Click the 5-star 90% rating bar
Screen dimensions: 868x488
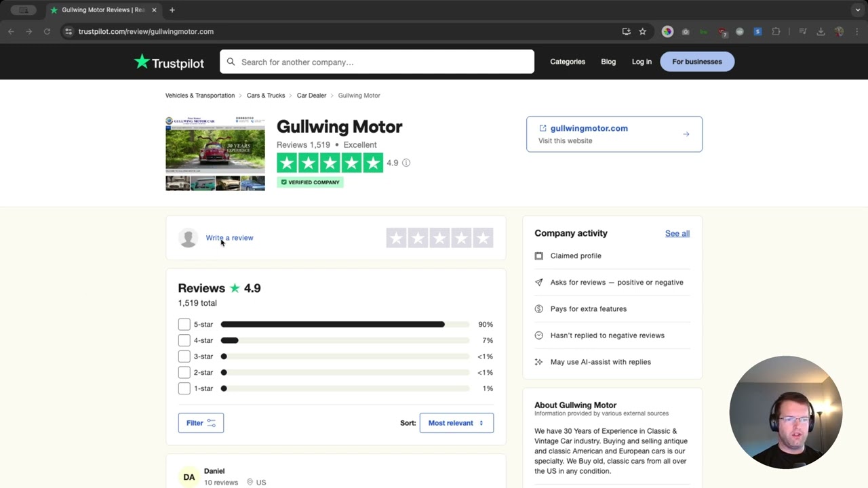[x=345, y=325]
